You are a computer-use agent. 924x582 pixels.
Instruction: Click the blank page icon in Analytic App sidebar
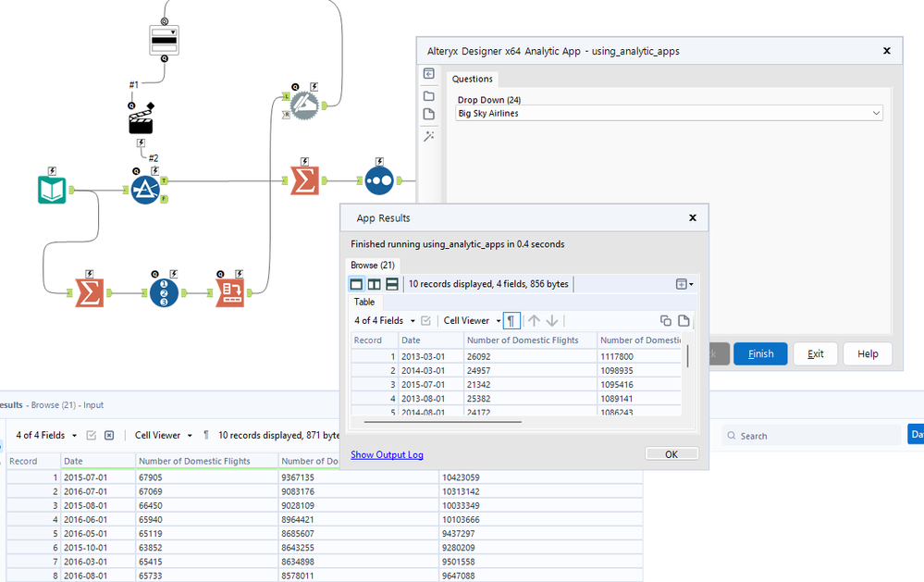[x=429, y=115]
